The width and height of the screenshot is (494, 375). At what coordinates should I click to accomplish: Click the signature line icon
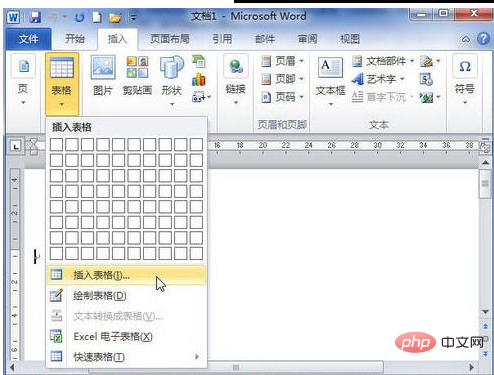point(430,61)
